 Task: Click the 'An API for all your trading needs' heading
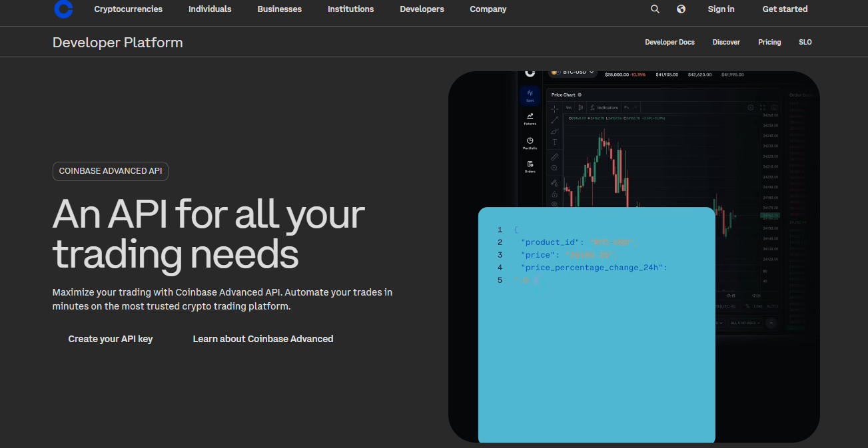coord(209,234)
